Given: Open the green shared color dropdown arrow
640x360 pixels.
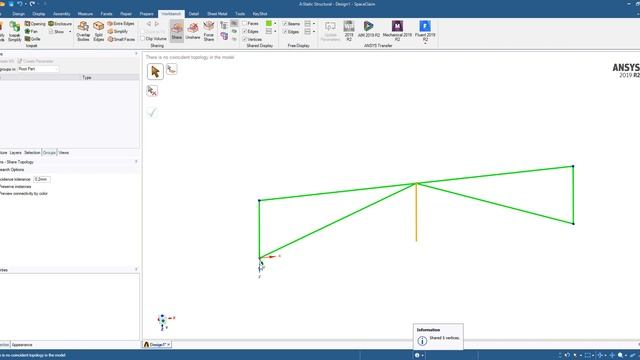Looking at the screenshot, I should 275,24.
